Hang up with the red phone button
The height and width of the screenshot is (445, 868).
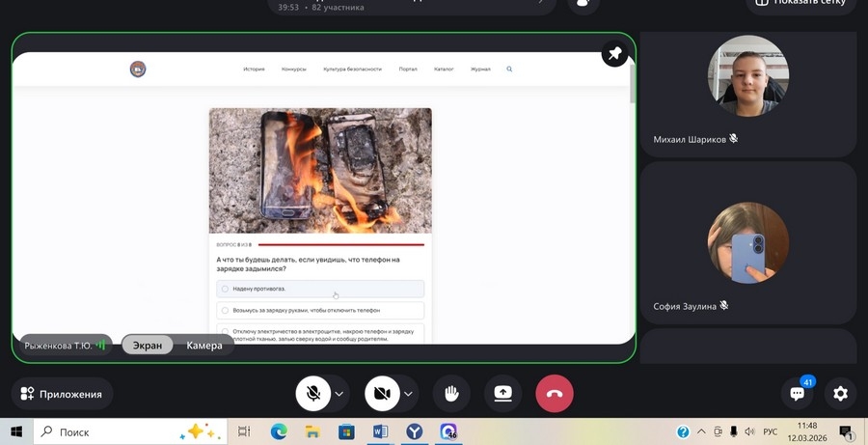tap(554, 394)
